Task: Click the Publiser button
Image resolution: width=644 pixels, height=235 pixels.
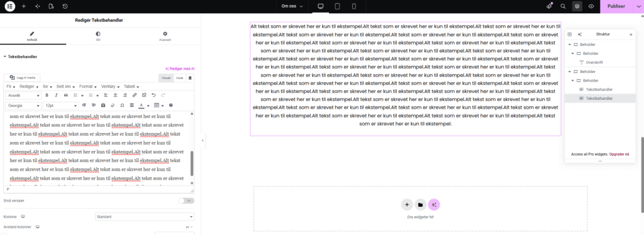Action: click(x=616, y=6)
